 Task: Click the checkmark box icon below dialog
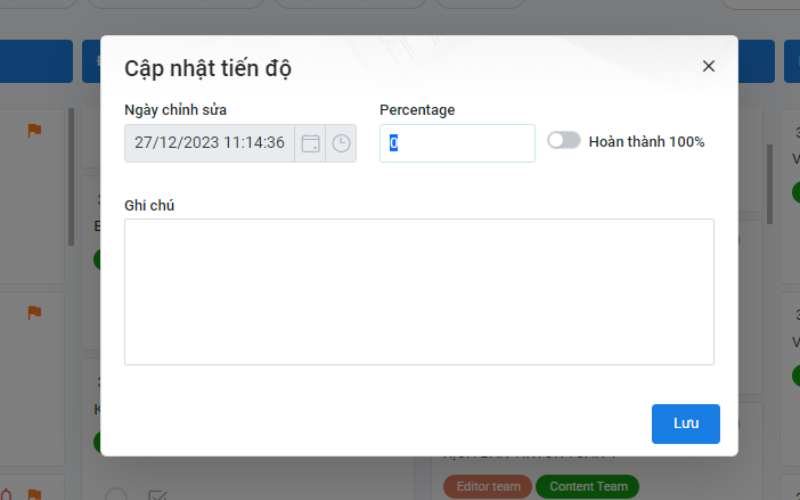pyautogui.click(x=157, y=494)
